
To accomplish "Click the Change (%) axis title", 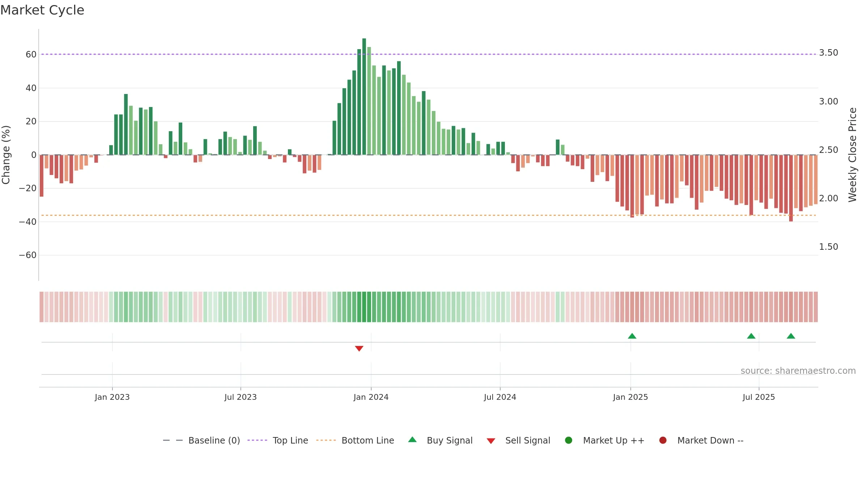I will [x=6, y=155].
